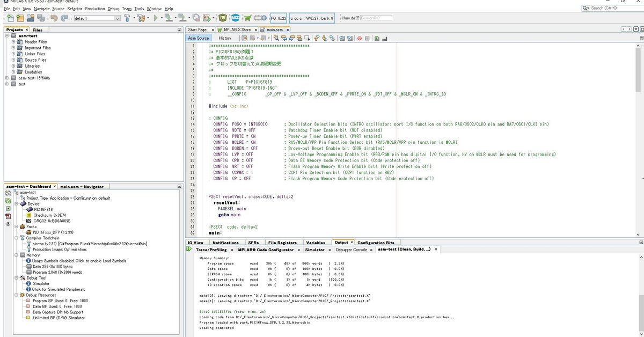
Task: Click the Undo arrow in the toolbar
Action: (54, 18)
